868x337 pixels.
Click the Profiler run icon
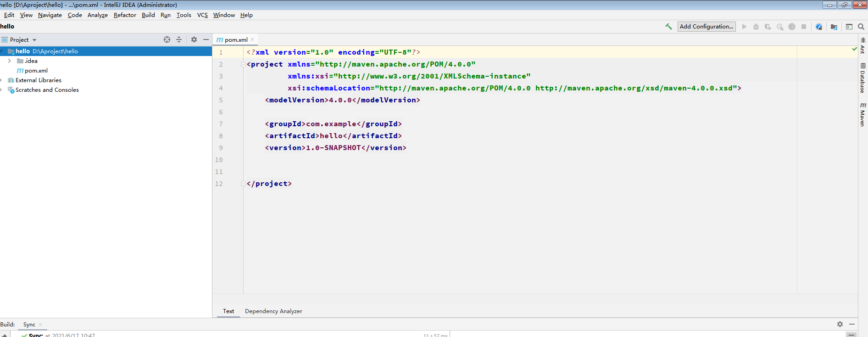pyautogui.click(x=780, y=27)
